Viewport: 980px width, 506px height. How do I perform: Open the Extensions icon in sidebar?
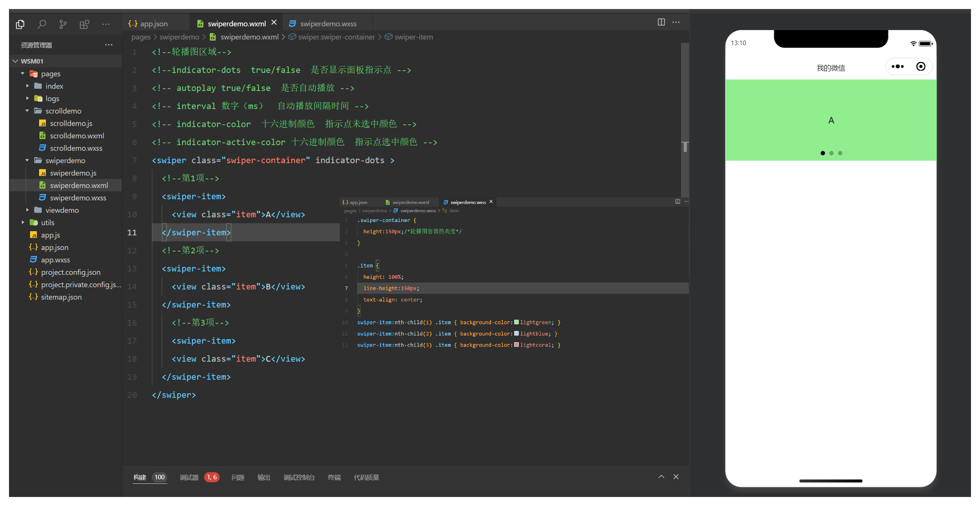coord(84,24)
